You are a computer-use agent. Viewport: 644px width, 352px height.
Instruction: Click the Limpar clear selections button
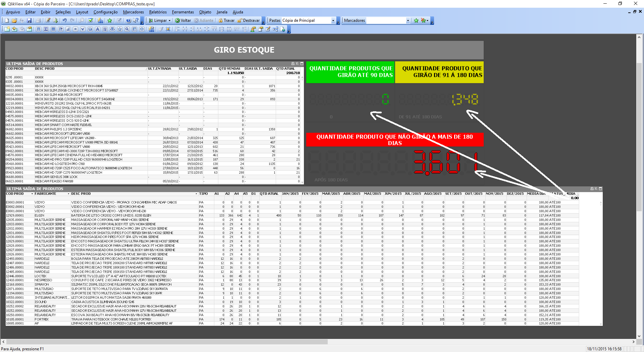point(158,20)
